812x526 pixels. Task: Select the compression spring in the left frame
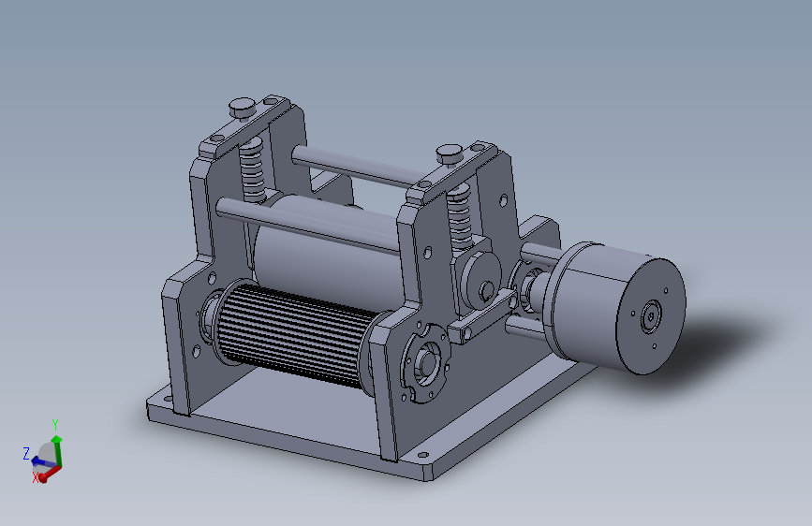click(253, 169)
